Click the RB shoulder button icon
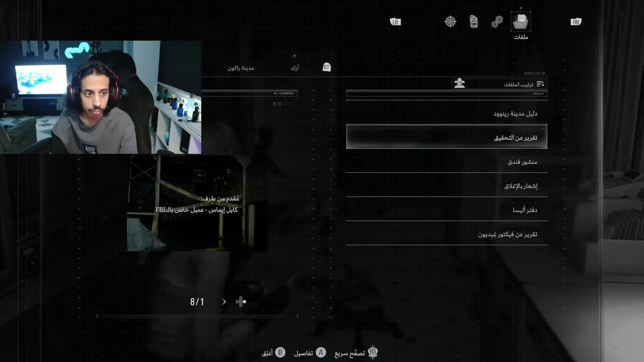The height and width of the screenshot is (362, 644). pyautogui.click(x=576, y=22)
